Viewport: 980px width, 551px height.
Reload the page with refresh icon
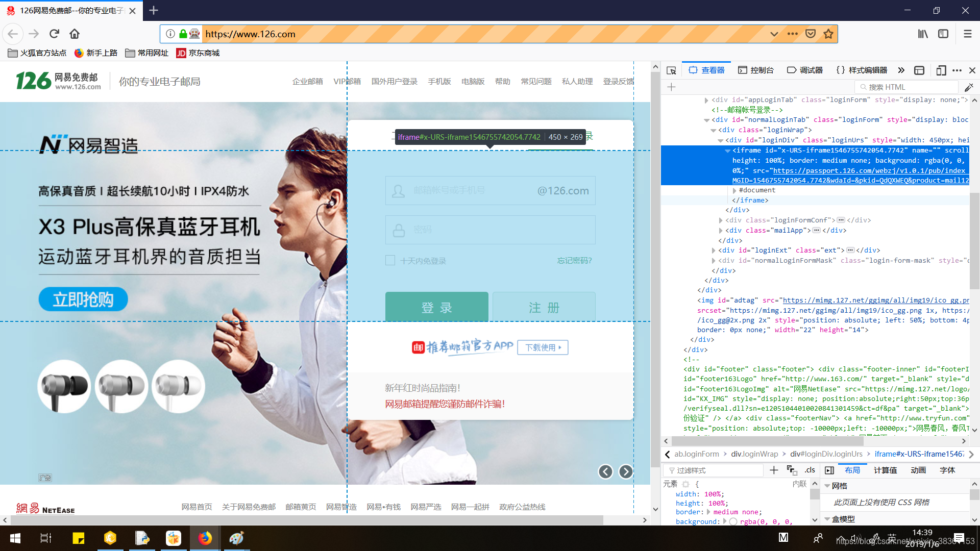54,34
